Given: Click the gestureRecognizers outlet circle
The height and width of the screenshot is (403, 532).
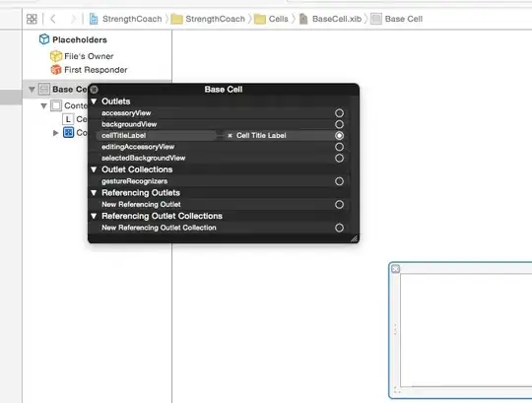Looking at the screenshot, I should pos(339,181).
